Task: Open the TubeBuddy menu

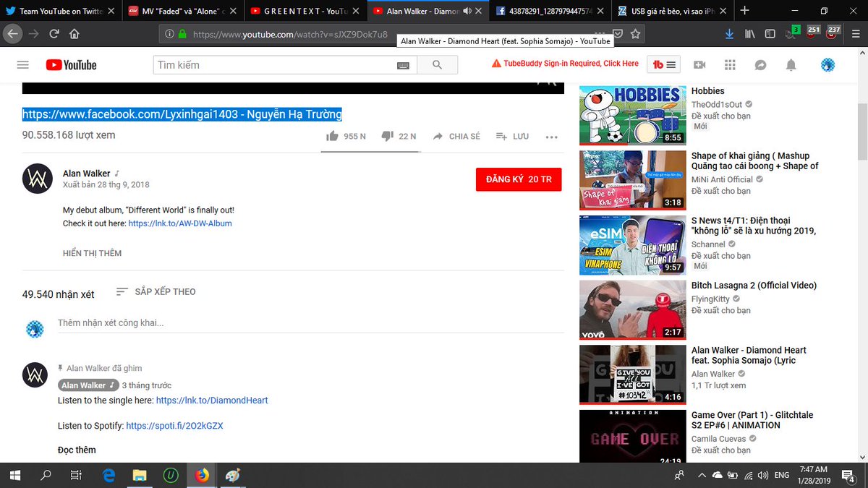Action: coord(663,65)
